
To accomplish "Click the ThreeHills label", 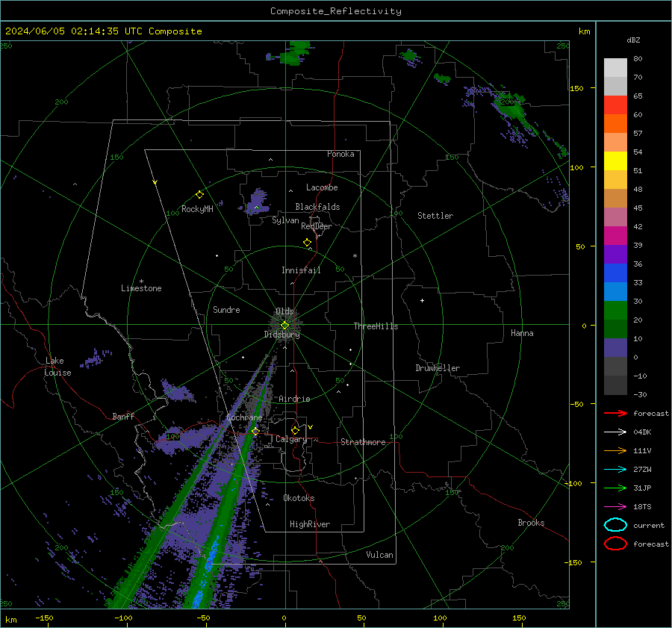I will click(x=376, y=326).
